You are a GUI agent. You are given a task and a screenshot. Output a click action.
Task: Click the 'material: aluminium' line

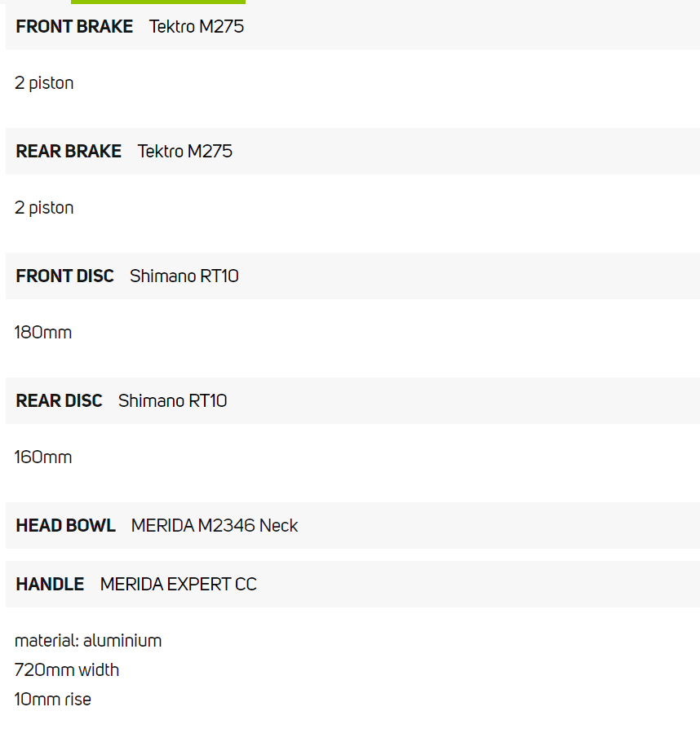88,641
